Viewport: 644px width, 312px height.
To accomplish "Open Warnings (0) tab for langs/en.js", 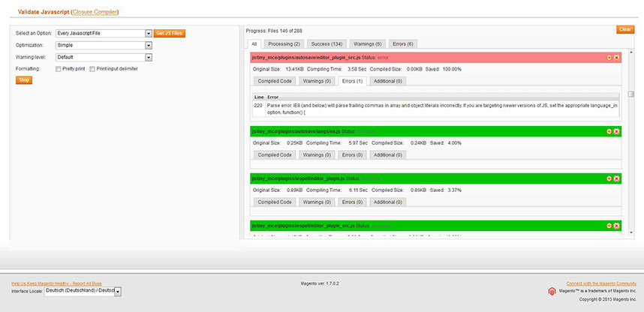I will click(x=317, y=155).
